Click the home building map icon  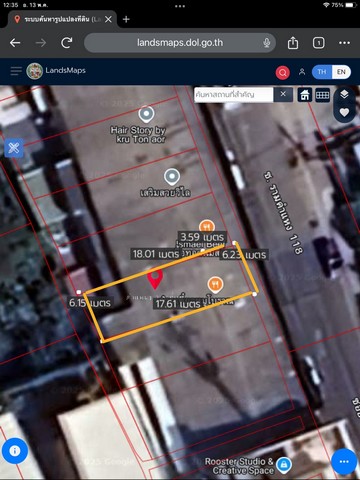(305, 95)
